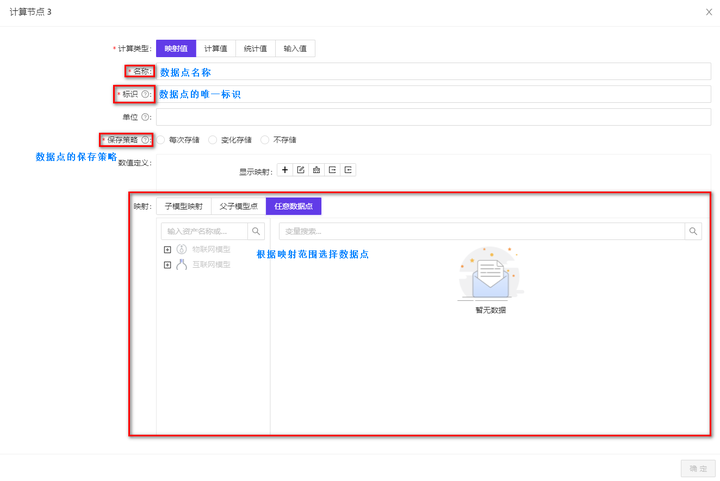Screen dimensions: 720x481
Task: Click the help icon next to 单位
Action: click(x=145, y=117)
